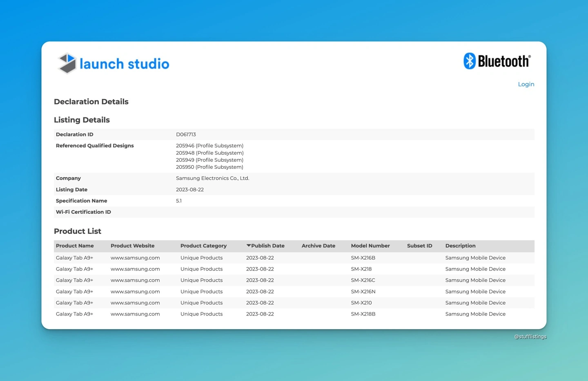
Task: Click the launch studio logo icon
Action: [67, 63]
